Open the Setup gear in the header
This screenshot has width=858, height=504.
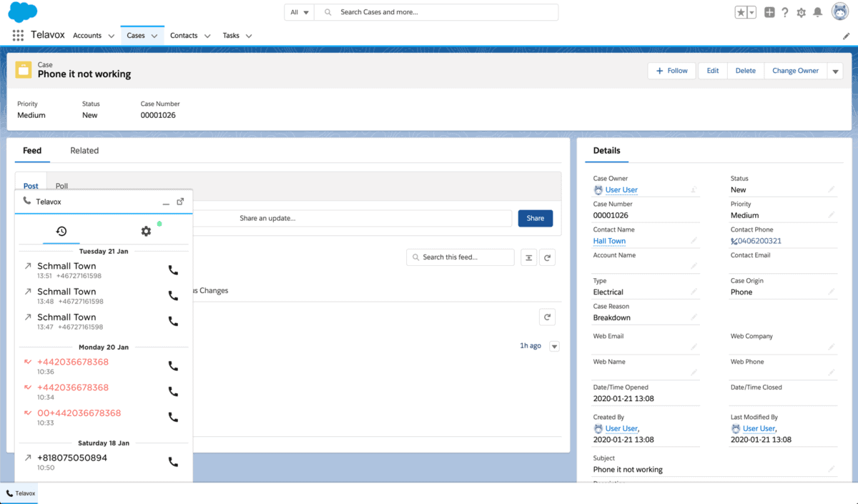802,13
